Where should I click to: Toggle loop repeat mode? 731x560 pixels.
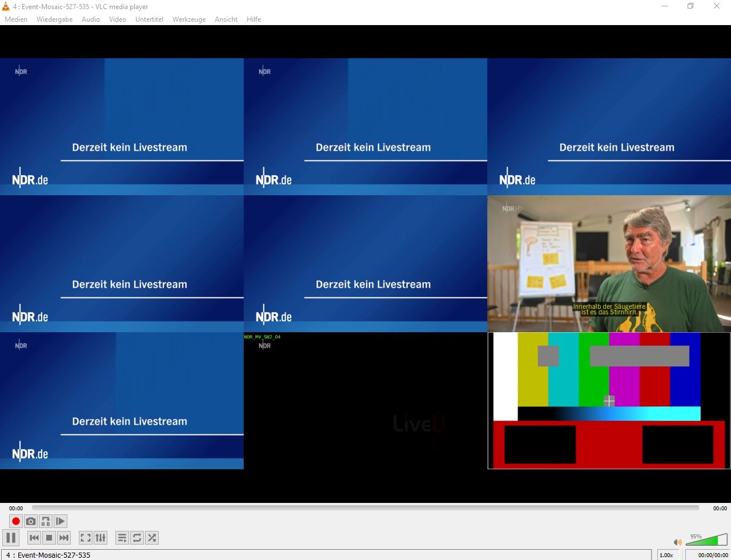click(137, 538)
